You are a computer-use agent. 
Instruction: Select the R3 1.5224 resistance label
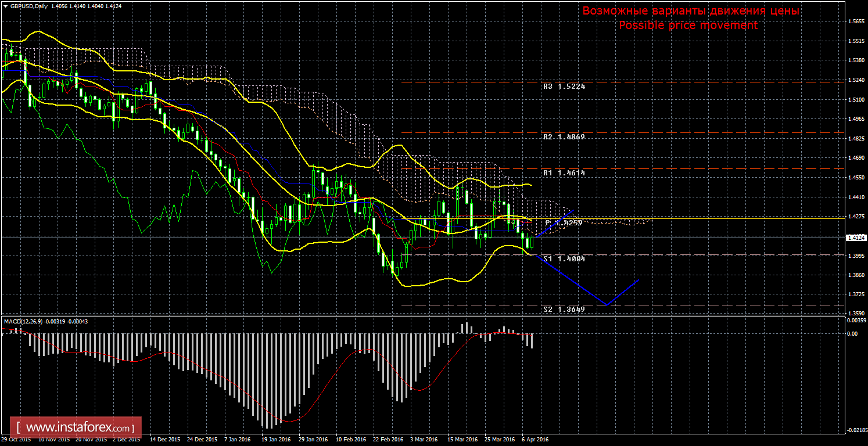coord(564,87)
